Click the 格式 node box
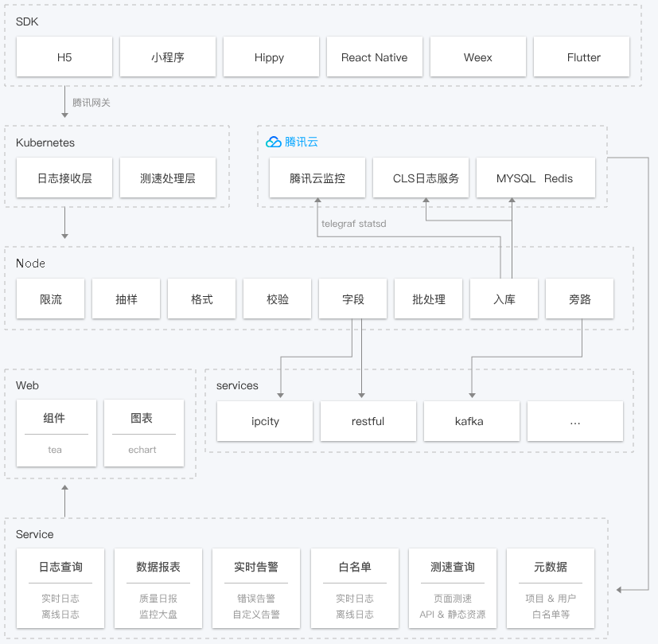This screenshot has height=644, width=658. tap(201, 299)
